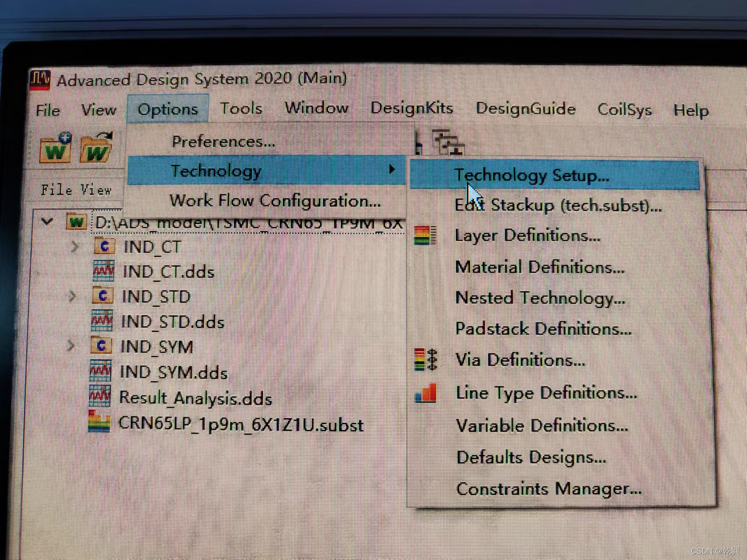The height and width of the screenshot is (560, 747).
Task: Select Result_Analysis.dds in the file tree
Action: tap(196, 398)
